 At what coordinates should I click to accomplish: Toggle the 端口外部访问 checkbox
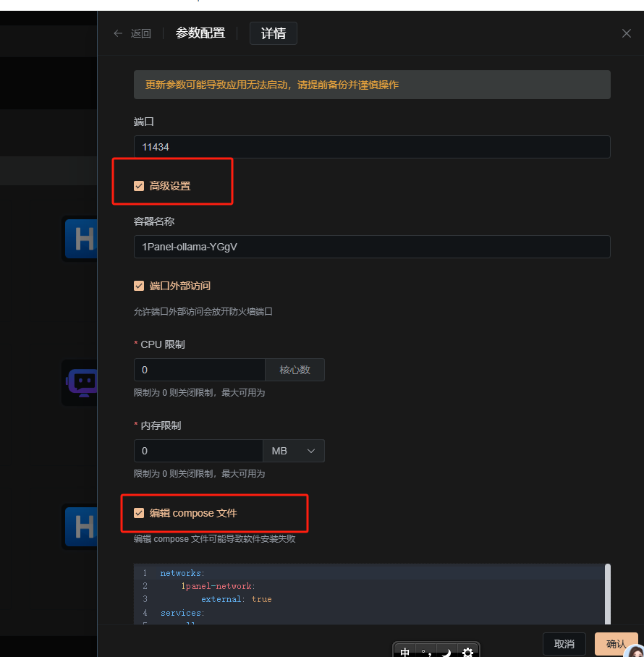(139, 286)
